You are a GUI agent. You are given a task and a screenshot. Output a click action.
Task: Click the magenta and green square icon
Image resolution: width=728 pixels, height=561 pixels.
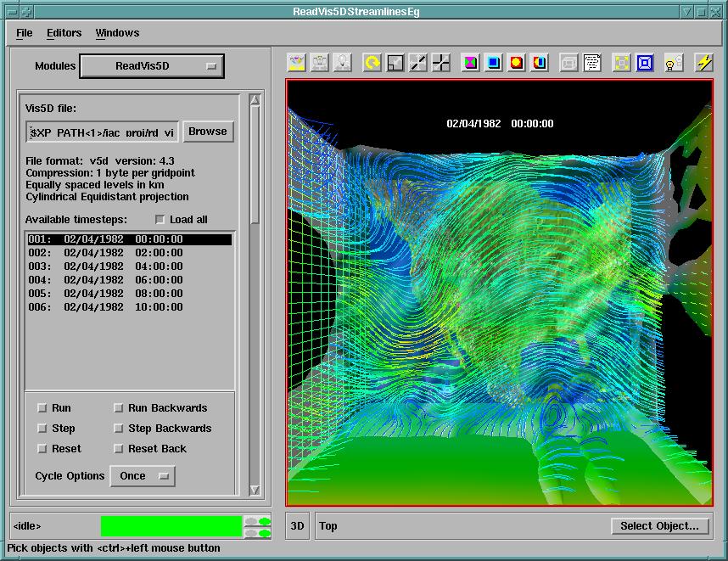[470, 63]
